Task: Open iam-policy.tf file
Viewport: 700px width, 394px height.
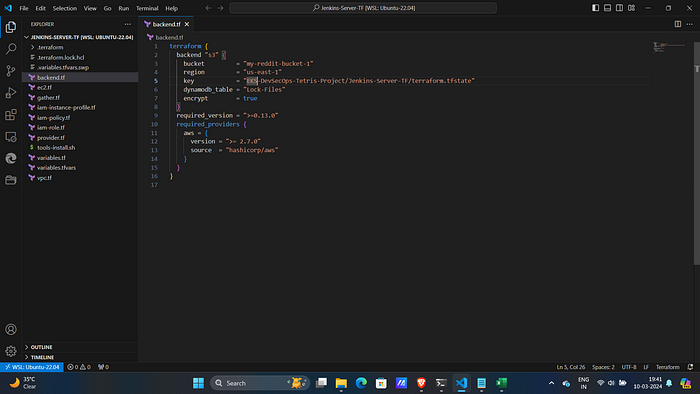Action: pos(80,117)
